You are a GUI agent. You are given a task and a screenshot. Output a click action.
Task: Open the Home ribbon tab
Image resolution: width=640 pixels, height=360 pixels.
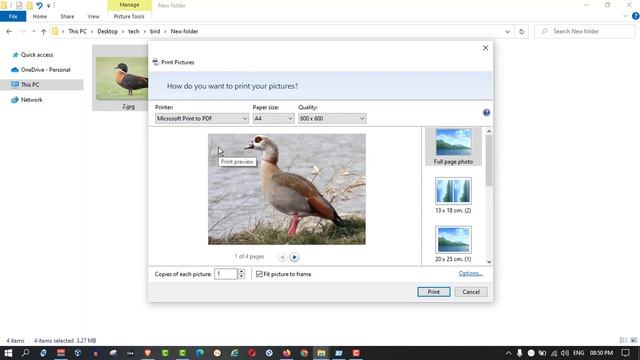pos(40,16)
